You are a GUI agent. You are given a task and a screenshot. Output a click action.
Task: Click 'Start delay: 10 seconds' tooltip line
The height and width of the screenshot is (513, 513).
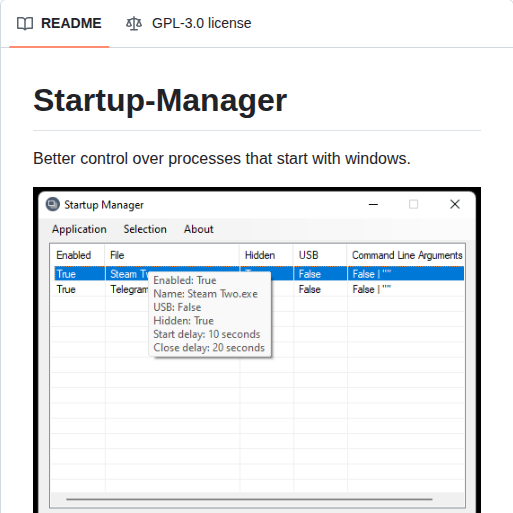(x=207, y=334)
